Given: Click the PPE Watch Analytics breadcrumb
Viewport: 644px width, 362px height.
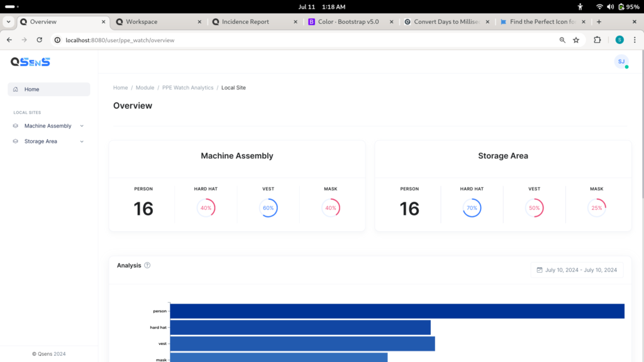Looking at the screenshot, I should 187,87.
